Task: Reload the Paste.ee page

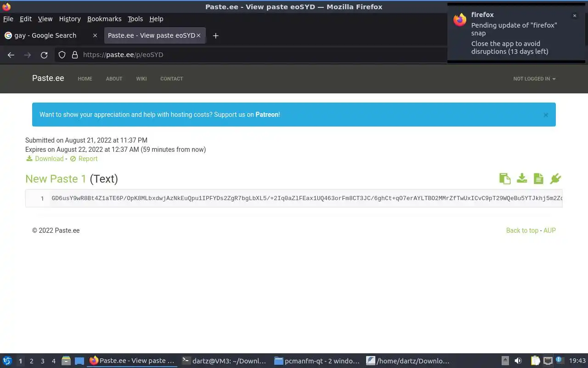Action: pyautogui.click(x=44, y=55)
